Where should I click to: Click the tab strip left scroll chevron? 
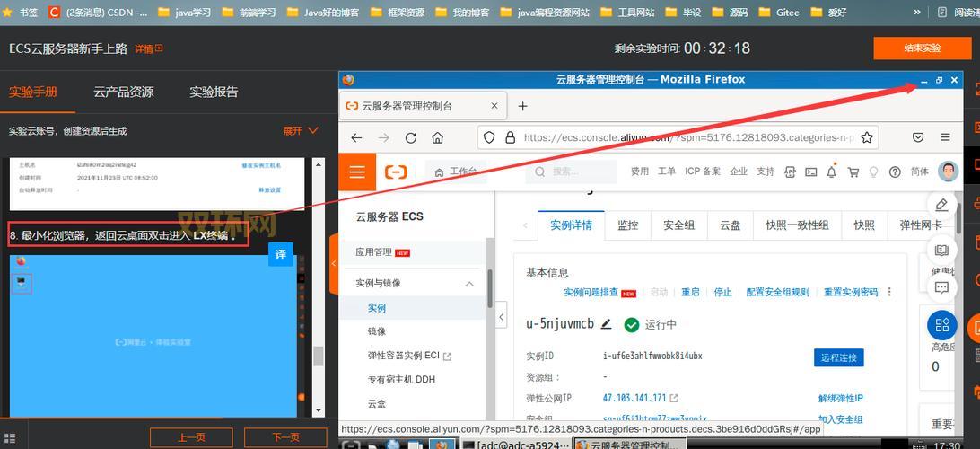[x=525, y=225]
